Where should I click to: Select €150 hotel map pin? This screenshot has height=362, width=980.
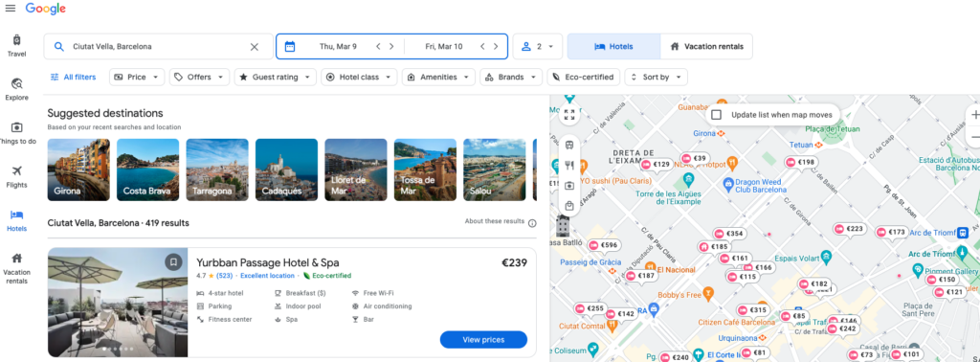point(942,280)
